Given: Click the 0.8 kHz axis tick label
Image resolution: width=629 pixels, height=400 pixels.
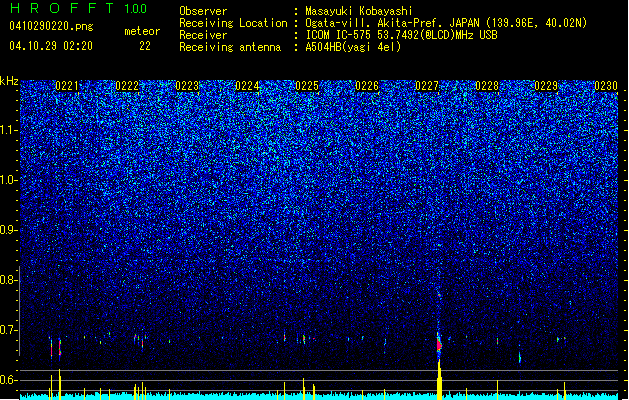Looking at the screenshot, I should (x=8, y=280).
